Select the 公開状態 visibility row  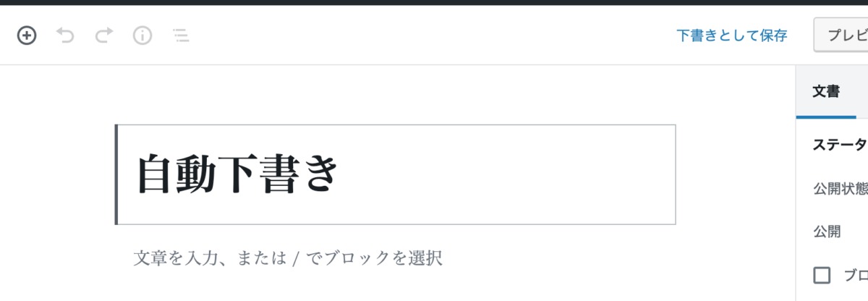[x=839, y=188]
